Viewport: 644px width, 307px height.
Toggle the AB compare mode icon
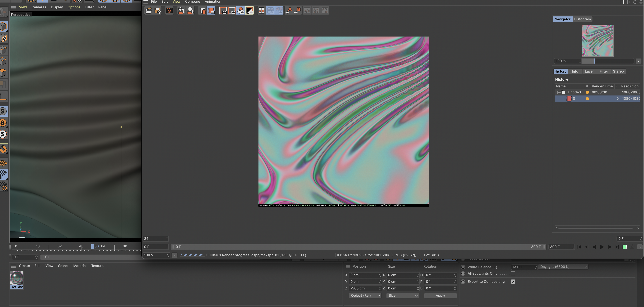click(261, 10)
